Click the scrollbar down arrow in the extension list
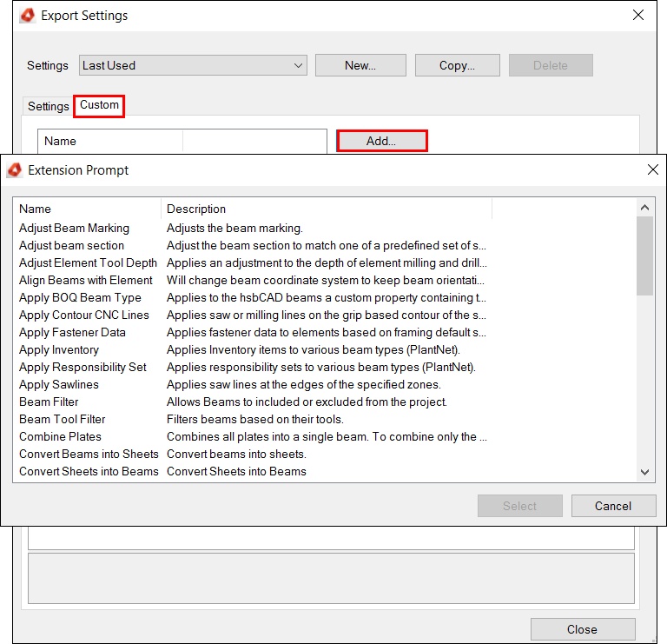This screenshot has width=667, height=644. (x=644, y=472)
